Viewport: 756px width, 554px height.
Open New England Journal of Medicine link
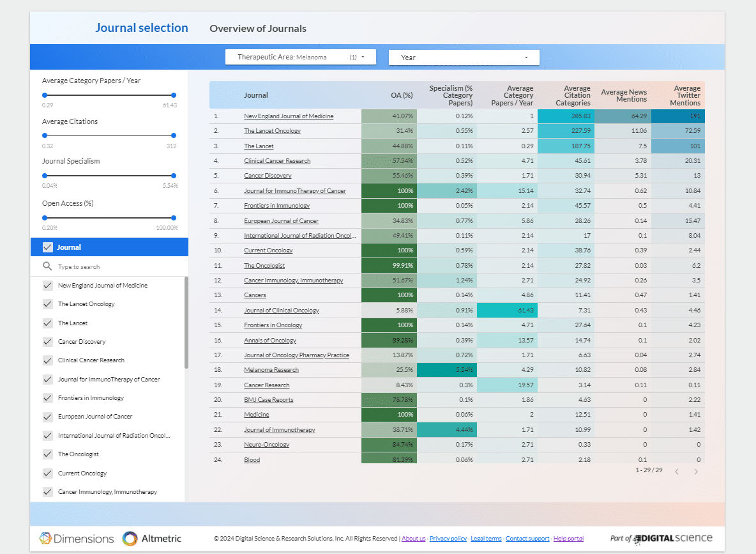(289, 116)
